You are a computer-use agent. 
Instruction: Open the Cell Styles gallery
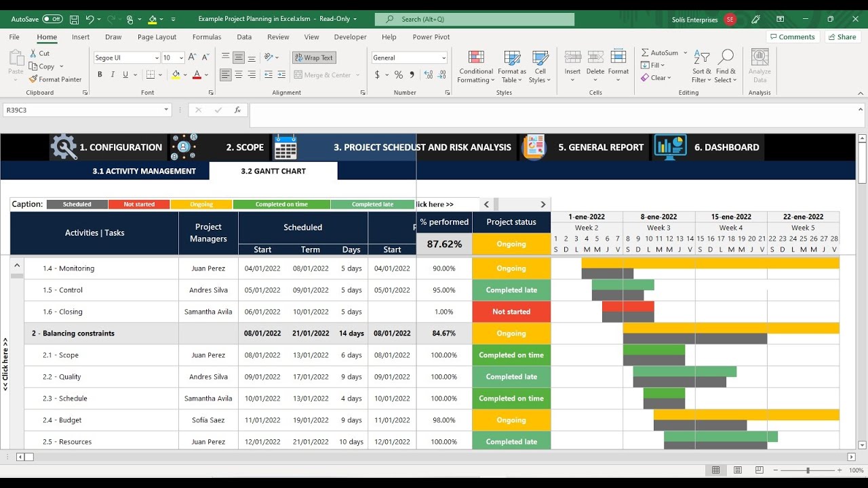pos(540,66)
